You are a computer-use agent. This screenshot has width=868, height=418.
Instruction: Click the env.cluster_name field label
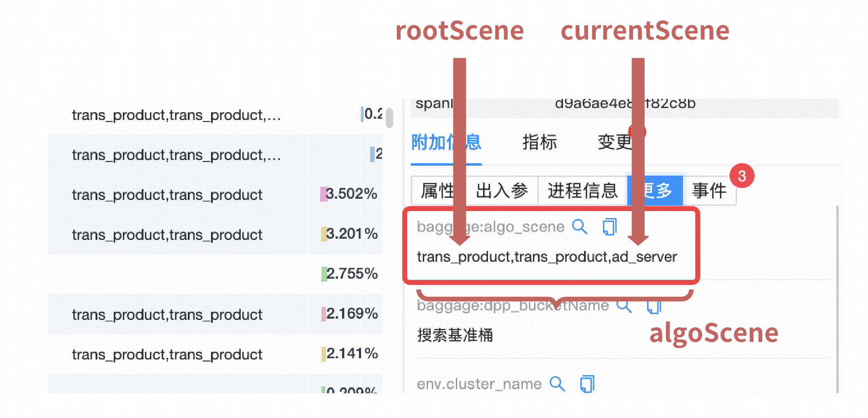coord(479,384)
